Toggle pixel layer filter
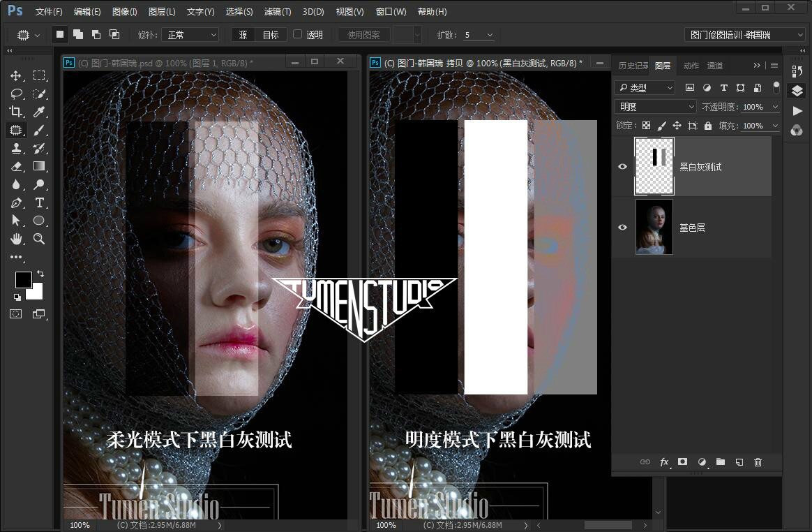 (x=690, y=88)
